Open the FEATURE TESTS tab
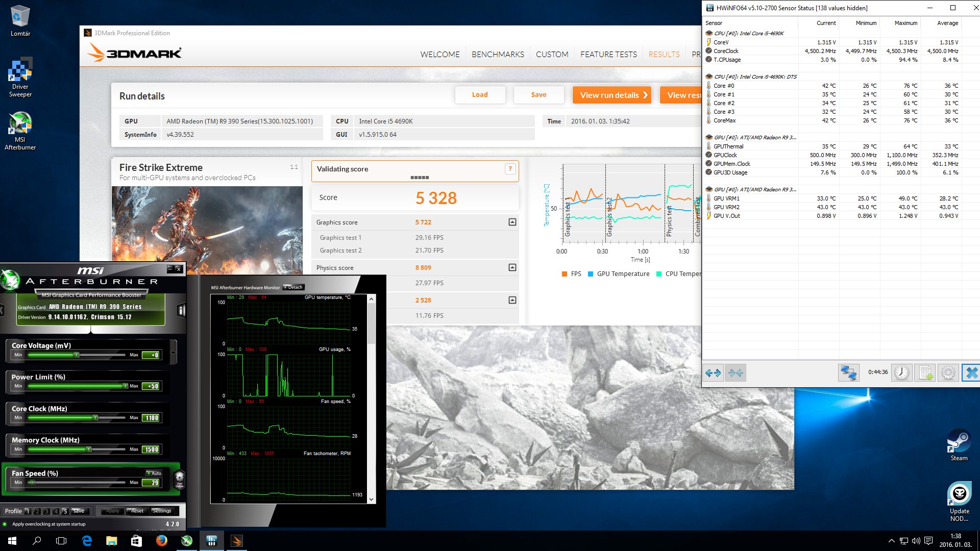Viewport: 980px width, 551px height. 608,54
